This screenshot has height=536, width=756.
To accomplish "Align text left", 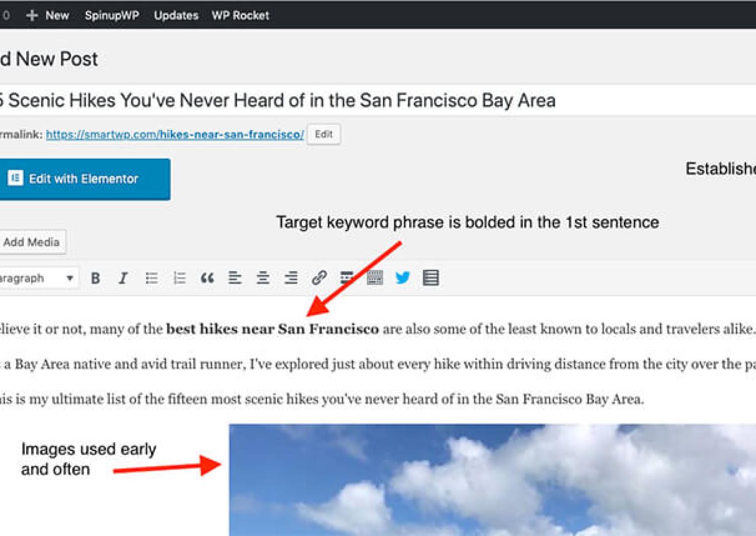I will 235,278.
